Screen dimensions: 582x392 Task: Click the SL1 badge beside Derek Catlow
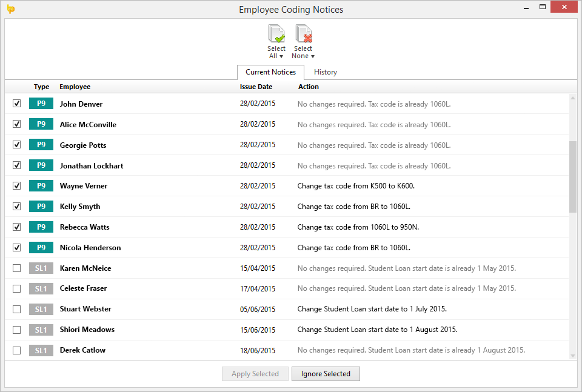click(x=41, y=350)
